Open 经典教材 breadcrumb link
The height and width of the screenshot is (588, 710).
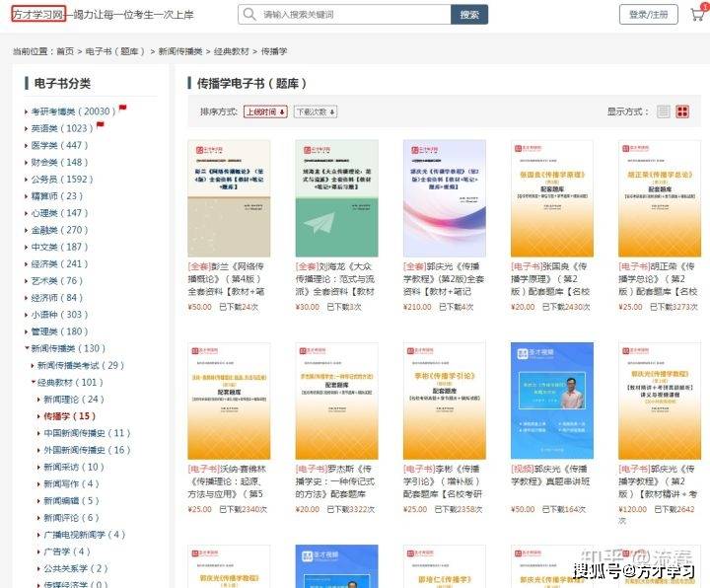click(x=232, y=51)
